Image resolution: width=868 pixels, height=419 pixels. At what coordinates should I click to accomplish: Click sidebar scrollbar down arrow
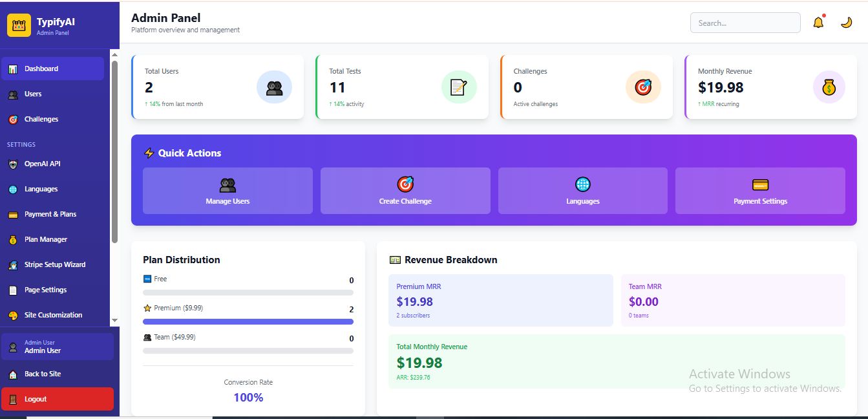point(114,320)
